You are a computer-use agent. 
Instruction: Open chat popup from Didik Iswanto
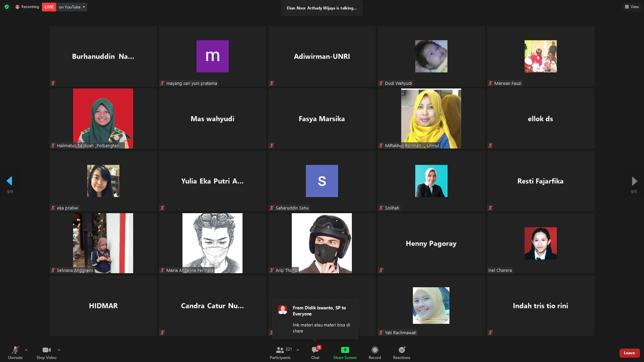point(315,319)
